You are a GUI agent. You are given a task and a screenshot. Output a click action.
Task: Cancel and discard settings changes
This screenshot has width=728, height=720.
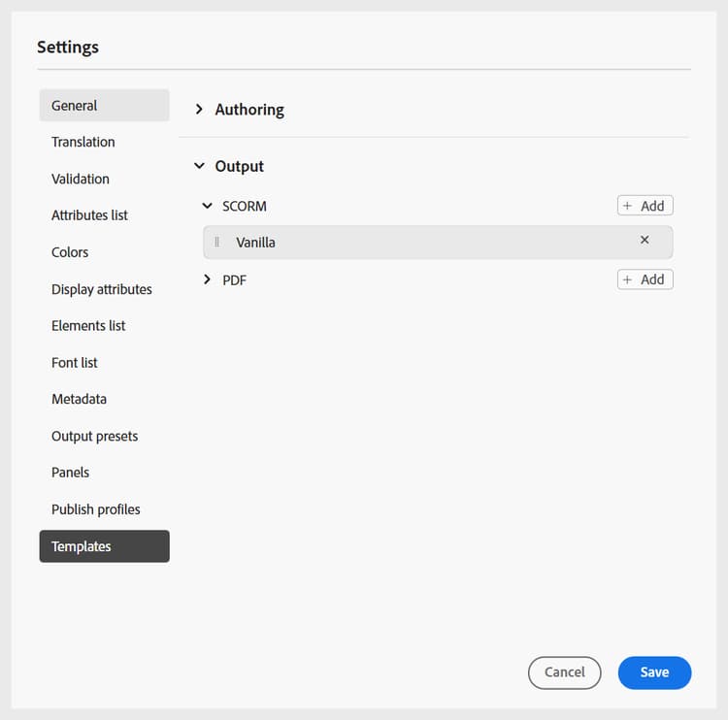(x=564, y=672)
